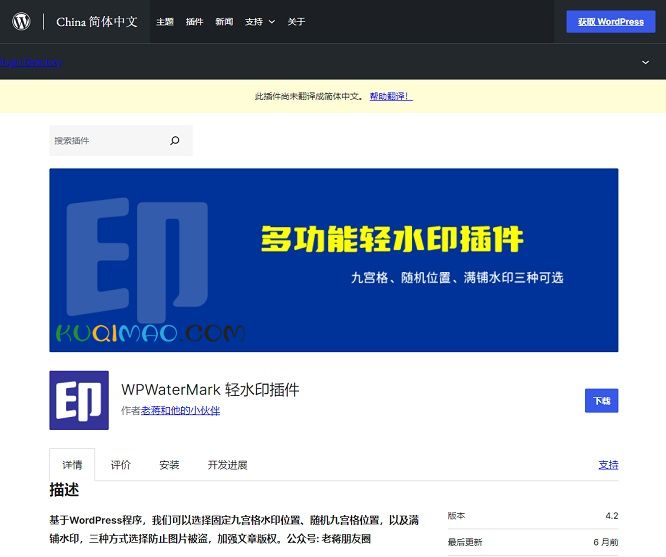Viewport: 666px width, 557px height.
Task: Open the blue plugin banner image
Action: pos(334,260)
